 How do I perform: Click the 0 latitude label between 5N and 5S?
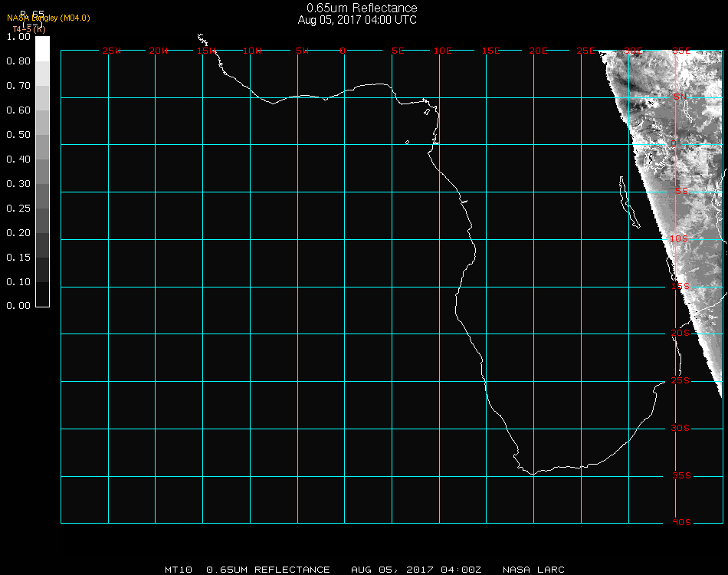(x=674, y=143)
